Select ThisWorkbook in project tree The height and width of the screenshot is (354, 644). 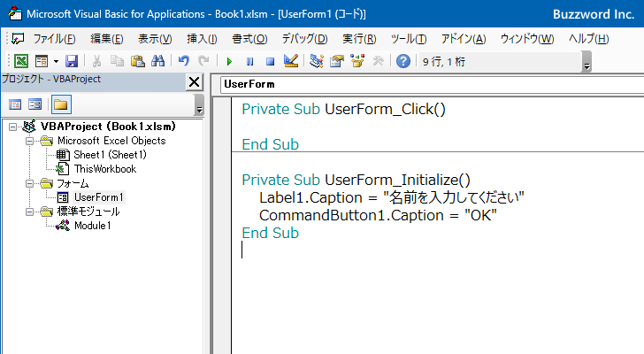tap(105, 169)
